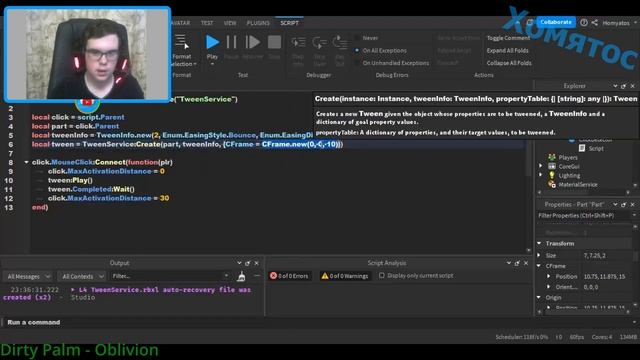Click Expand All Folds action
The width and height of the screenshot is (640, 360).
507,51
